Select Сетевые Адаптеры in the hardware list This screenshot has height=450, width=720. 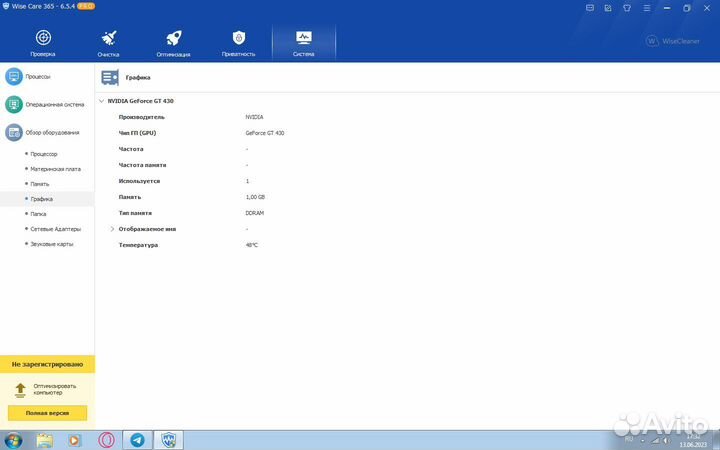[x=55, y=229]
